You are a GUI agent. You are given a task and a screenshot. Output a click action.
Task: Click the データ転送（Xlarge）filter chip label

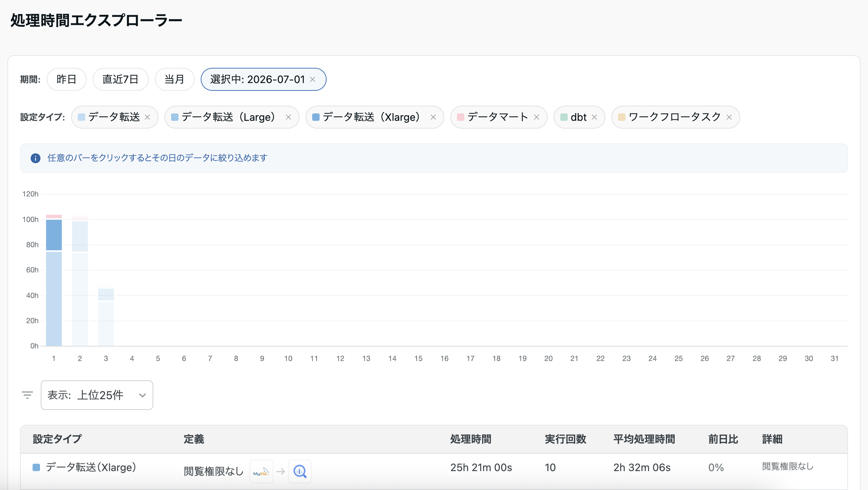tap(374, 117)
